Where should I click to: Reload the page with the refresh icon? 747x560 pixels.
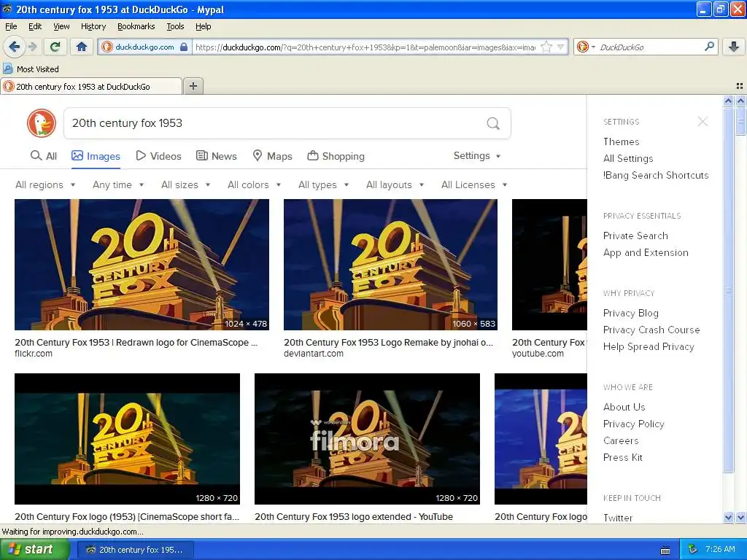point(55,47)
